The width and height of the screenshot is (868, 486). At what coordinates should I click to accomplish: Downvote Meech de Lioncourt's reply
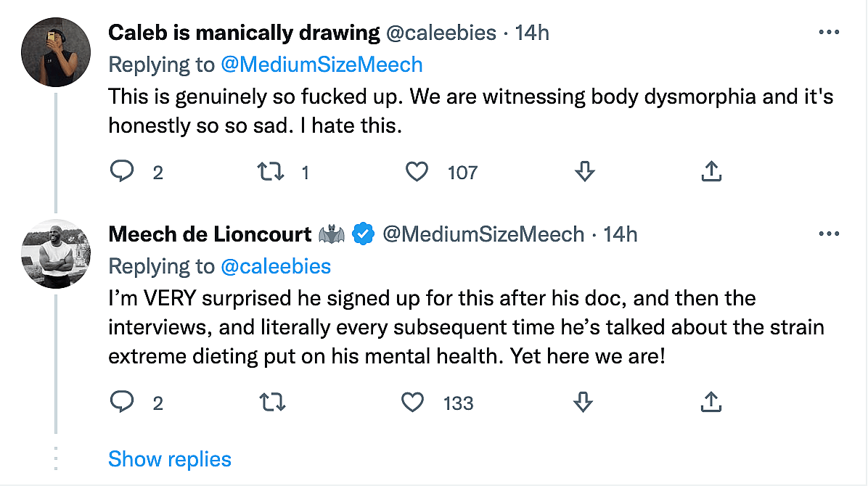tap(582, 402)
